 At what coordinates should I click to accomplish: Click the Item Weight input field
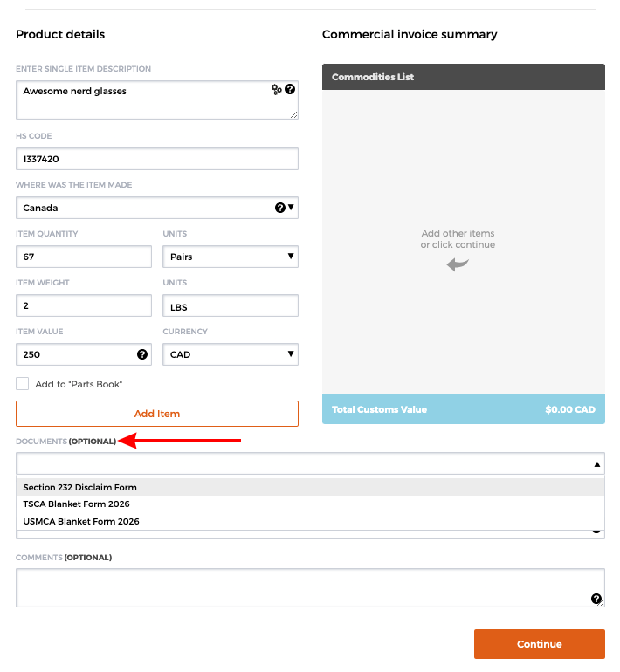point(84,305)
